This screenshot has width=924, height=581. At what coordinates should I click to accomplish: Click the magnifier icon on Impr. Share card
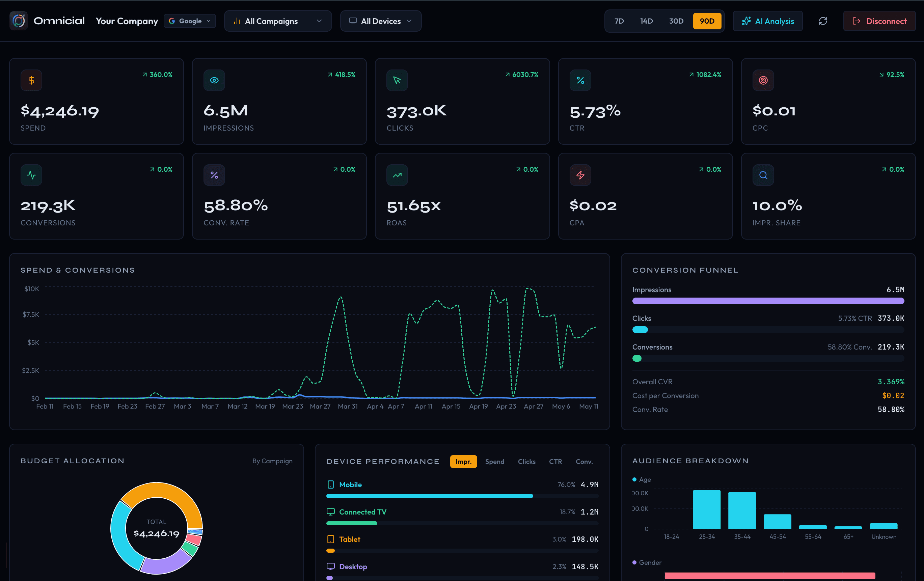point(763,175)
